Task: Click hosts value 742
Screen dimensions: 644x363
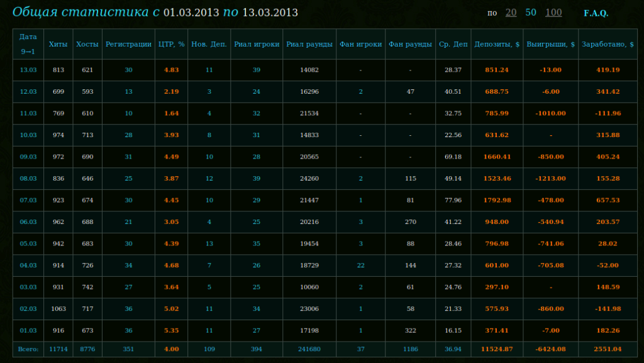Action: click(x=87, y=288)
